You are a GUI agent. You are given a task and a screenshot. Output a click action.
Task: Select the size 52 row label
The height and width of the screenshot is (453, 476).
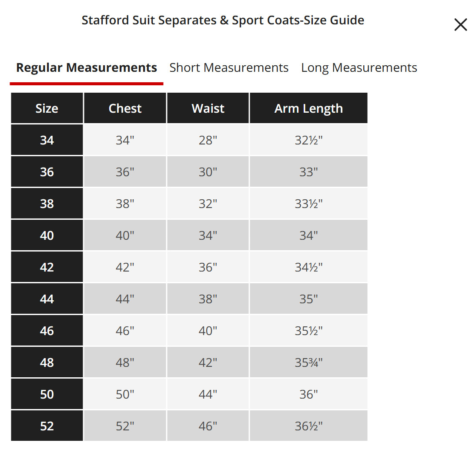(x=47, y=426)
